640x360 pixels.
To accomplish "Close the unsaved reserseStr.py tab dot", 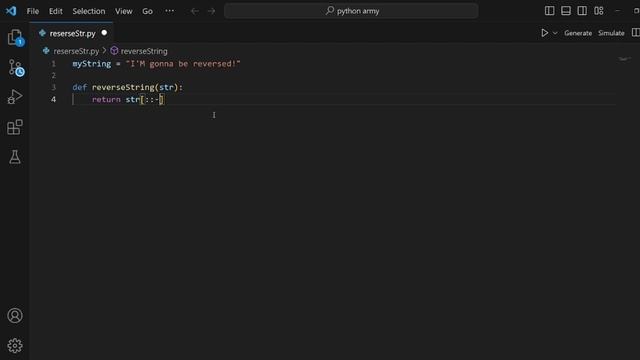I will click(104, 33).
